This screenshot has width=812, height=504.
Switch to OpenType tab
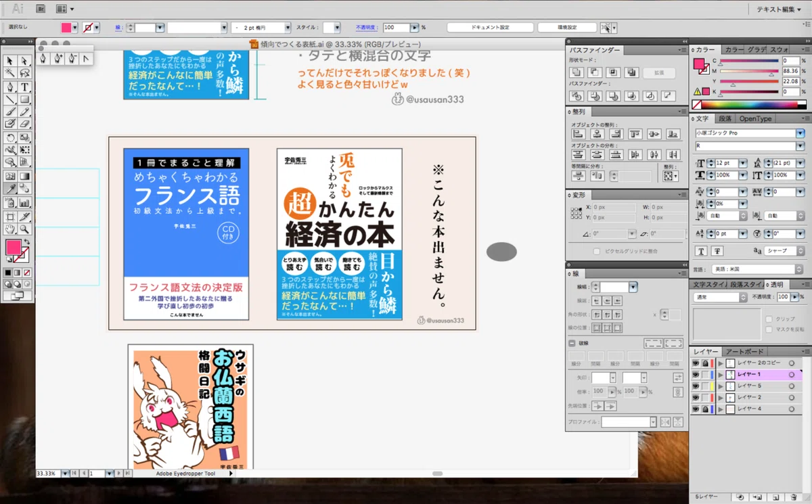(x=755, y=119)
